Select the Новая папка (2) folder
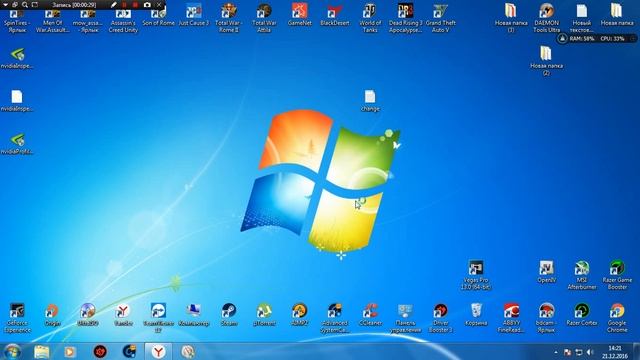The height and width of the screenshot is (360, 640). (546, 60)
